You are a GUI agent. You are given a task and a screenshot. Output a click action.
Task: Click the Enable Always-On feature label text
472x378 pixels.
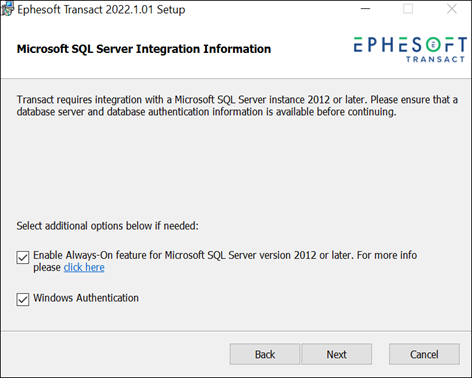(225, 261)
